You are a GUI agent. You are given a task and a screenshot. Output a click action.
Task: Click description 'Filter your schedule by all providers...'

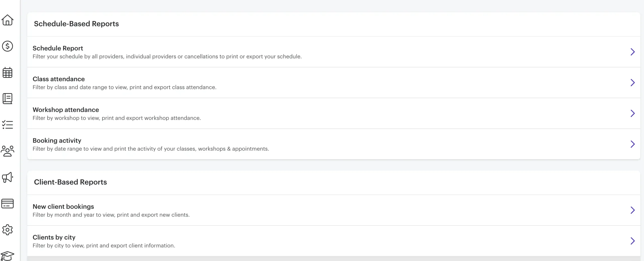[167, 57]
